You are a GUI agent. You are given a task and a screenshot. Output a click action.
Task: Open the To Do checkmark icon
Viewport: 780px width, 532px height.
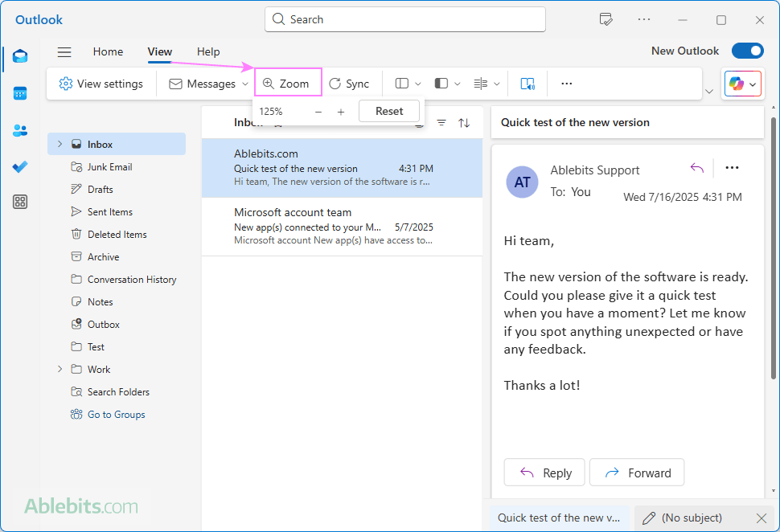(20, 166)
